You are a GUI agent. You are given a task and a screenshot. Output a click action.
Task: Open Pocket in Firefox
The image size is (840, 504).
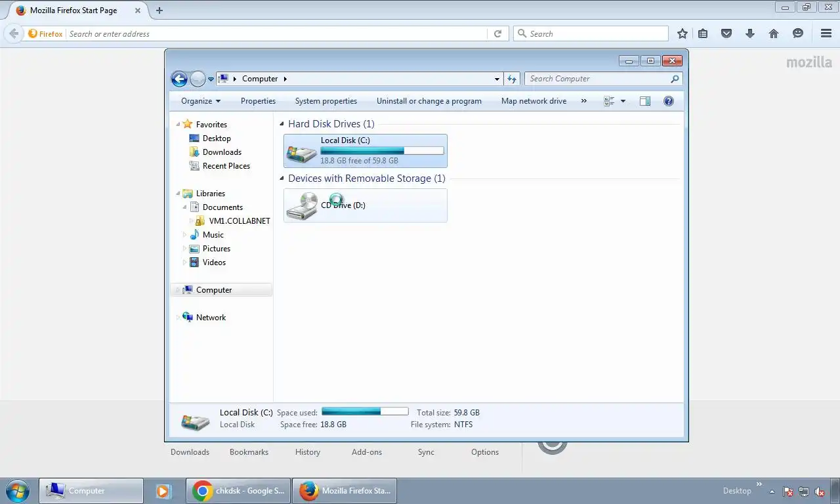coord(726,33)
